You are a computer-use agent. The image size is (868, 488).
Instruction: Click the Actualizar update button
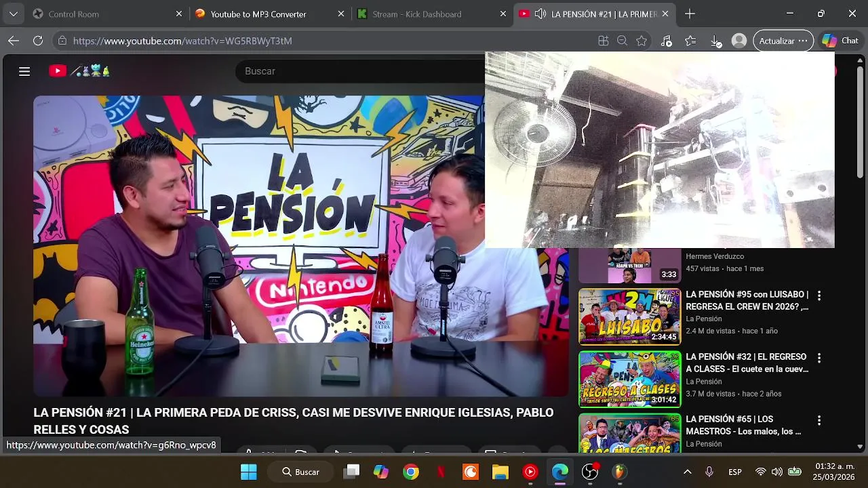783,41
